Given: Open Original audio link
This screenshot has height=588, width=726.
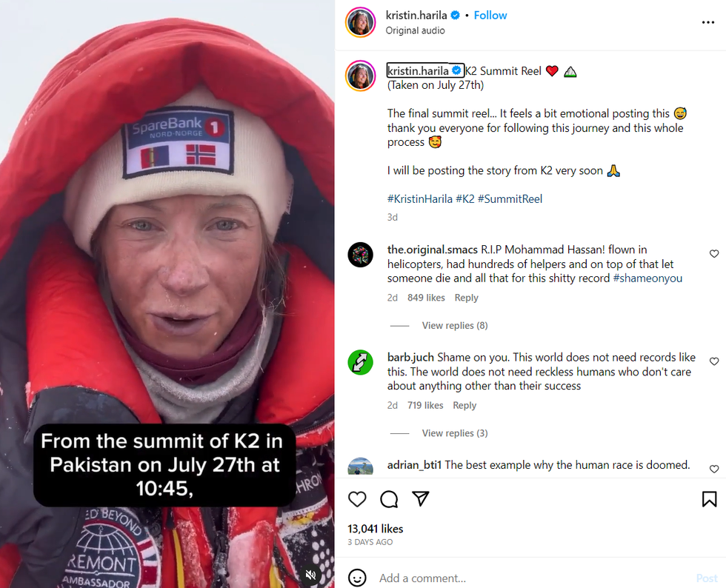Looking at the screenshot, I should 415,30.
